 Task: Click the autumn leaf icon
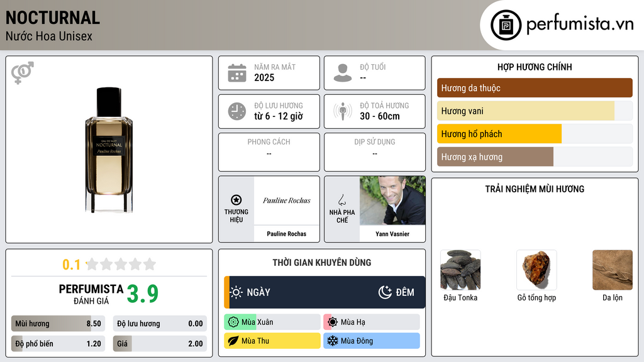233,341
